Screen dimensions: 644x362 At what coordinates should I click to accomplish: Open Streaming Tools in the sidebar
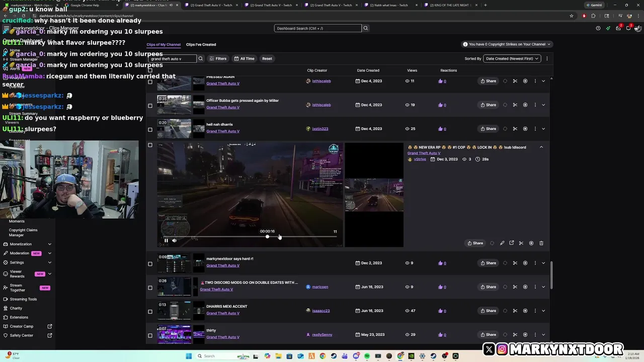pyautogui.click(x=23, y=299)
